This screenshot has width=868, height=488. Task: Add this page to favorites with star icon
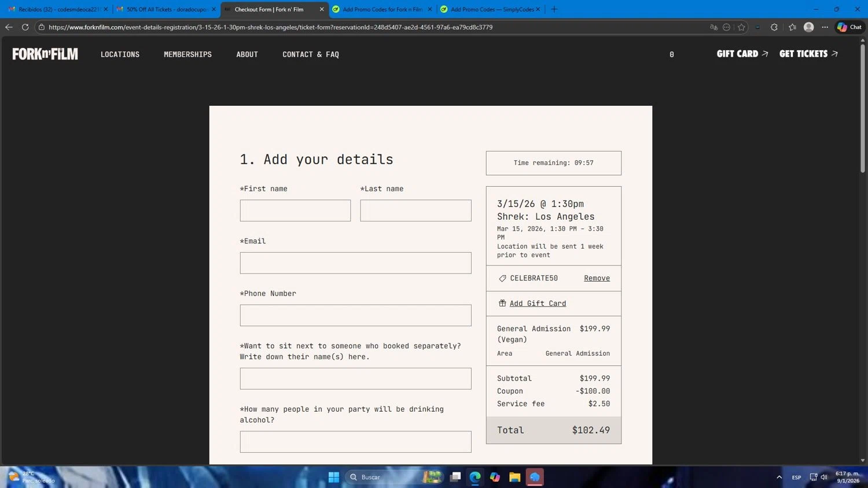point(741,27)
